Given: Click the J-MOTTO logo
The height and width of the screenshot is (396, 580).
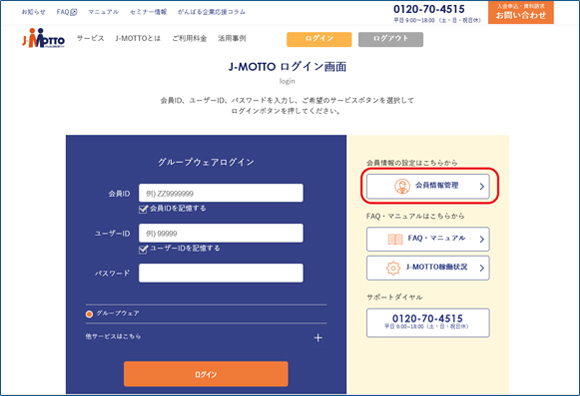Looking at the screenshot, I should (43, 38).
